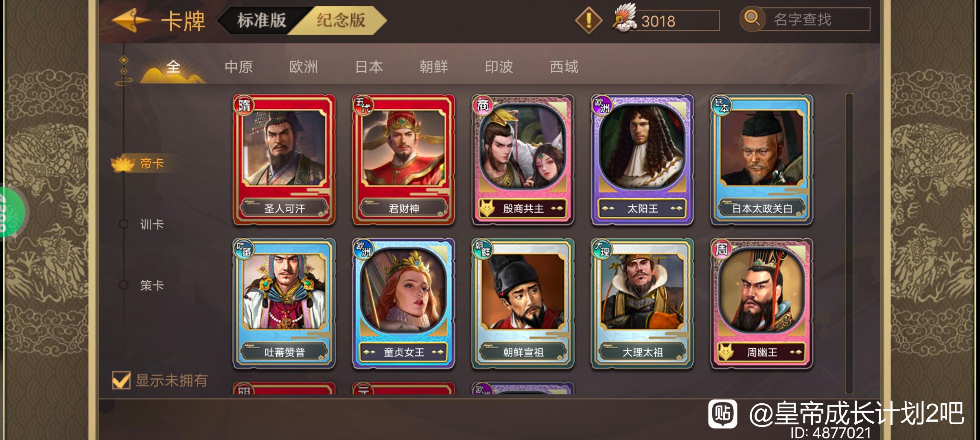This screenshot has width=980, height=440.
Task: Click the fox icon on 殷商共主 card
Action: (487, 209)
